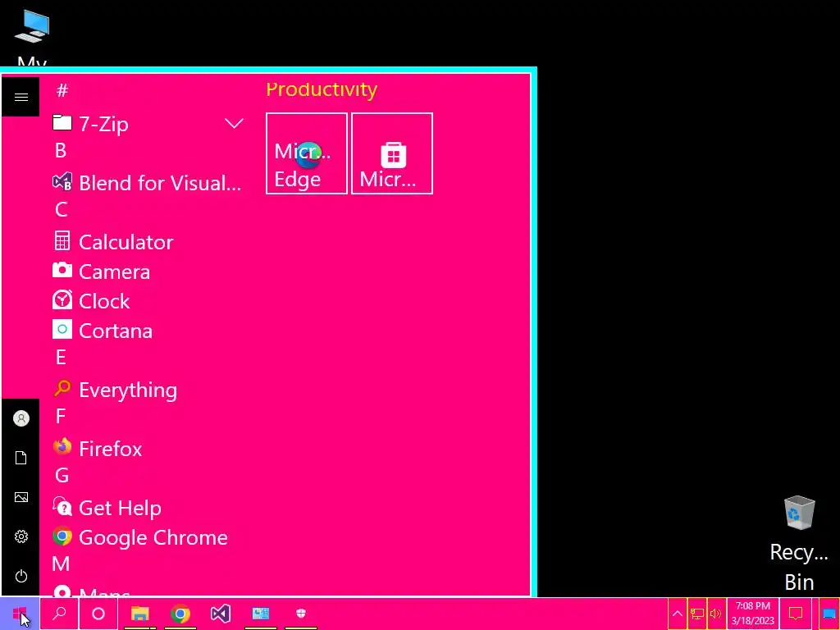Viewport: 840px width, 630px height.
Task: Launch Google Chrome from the app list
Action: (x=140, y=536)
